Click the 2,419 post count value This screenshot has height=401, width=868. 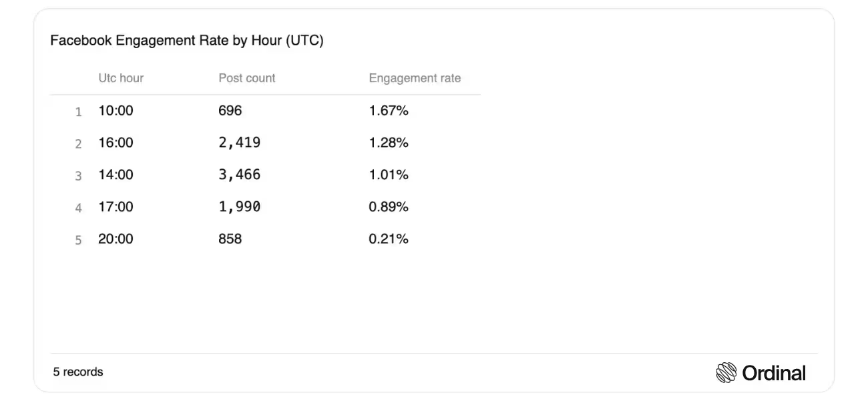click(240, 143)
